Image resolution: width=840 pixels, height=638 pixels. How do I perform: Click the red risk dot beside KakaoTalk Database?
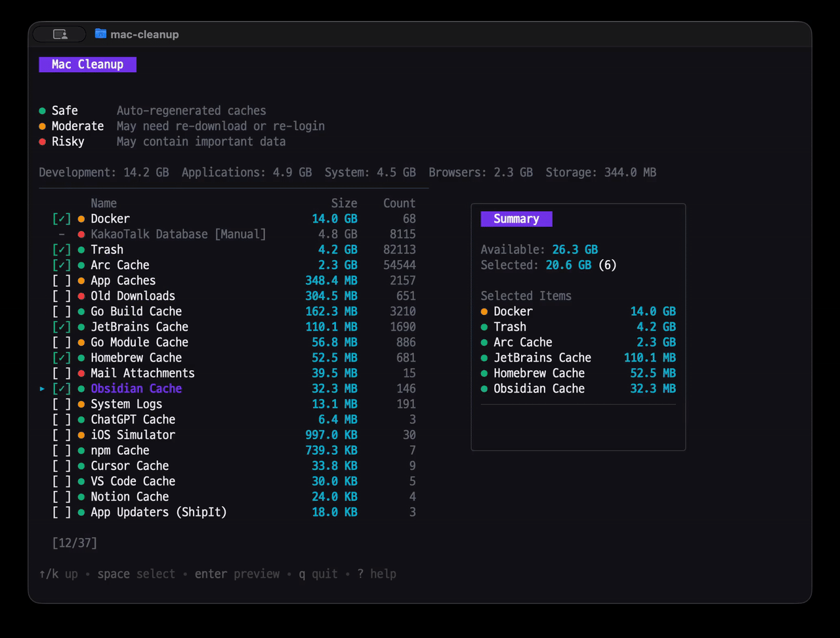click(x=81, y=234)
